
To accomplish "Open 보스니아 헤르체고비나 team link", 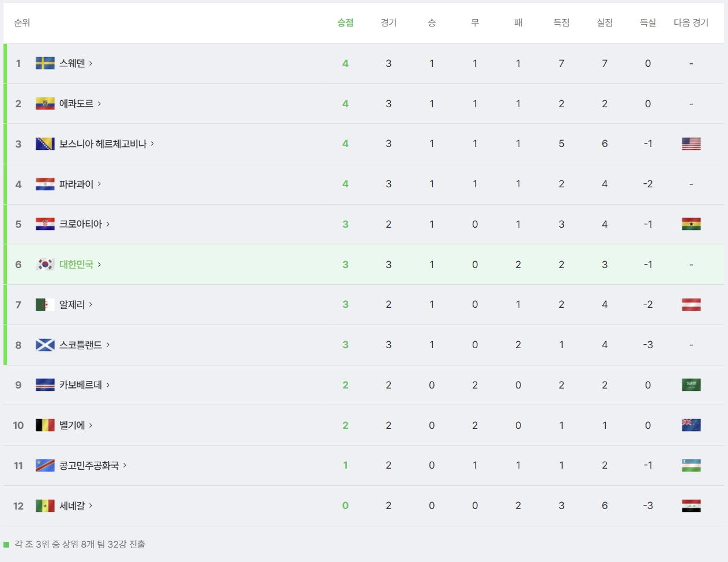I will point(103,144).
